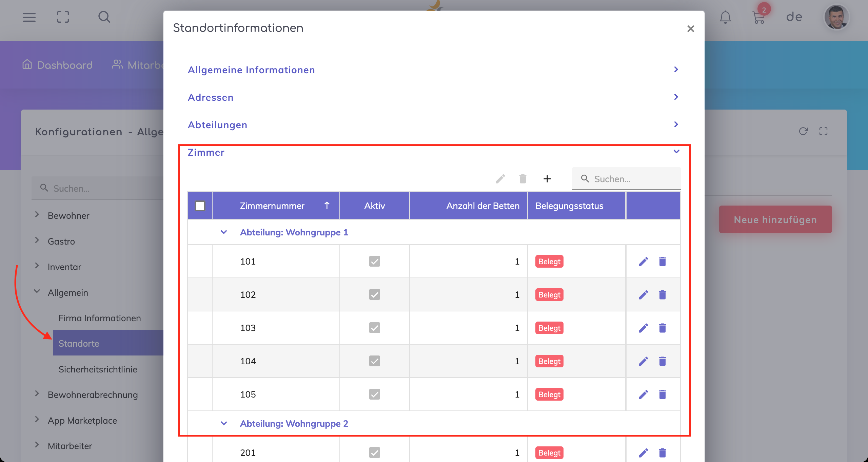Close the Standortinformationen dialog
The image size is (868, 462).
690,29
